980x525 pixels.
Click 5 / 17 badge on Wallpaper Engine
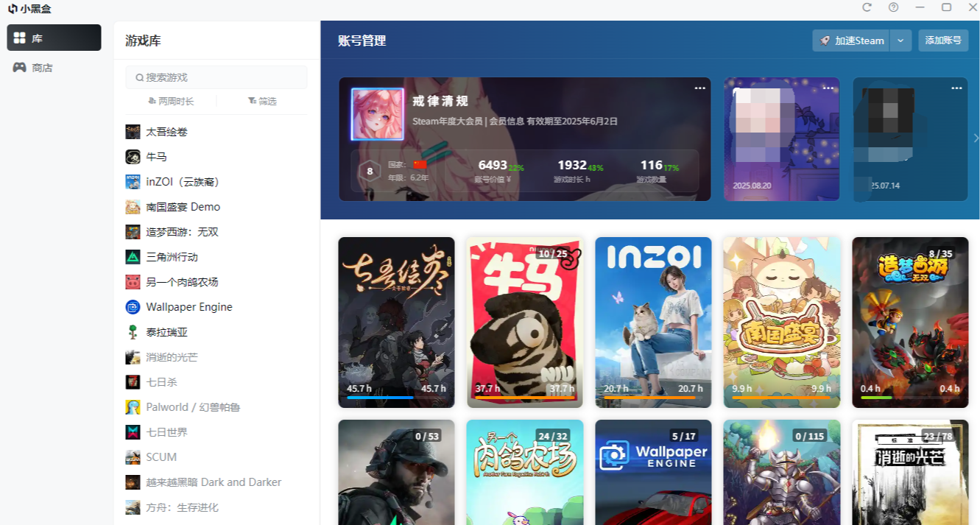point(684,436)
